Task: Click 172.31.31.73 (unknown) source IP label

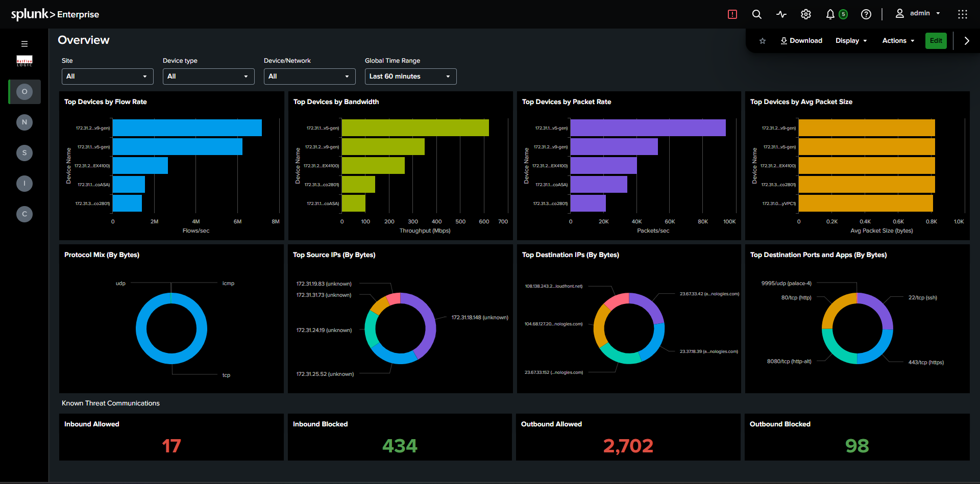Action: click(x=324, y=295)
